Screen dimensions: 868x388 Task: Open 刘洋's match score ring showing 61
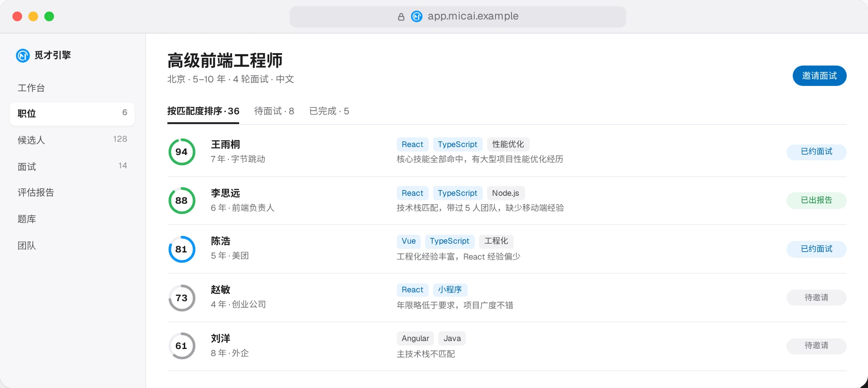tap(182, 346)
